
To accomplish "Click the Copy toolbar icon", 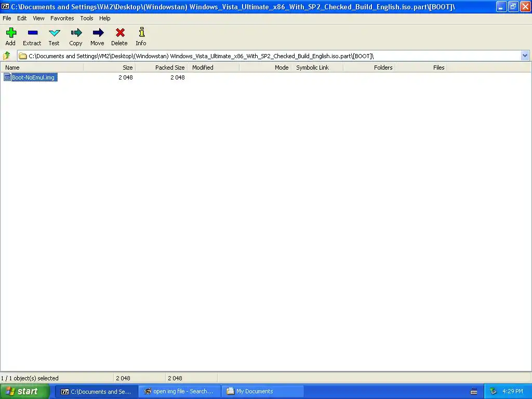I will [76, 33].
